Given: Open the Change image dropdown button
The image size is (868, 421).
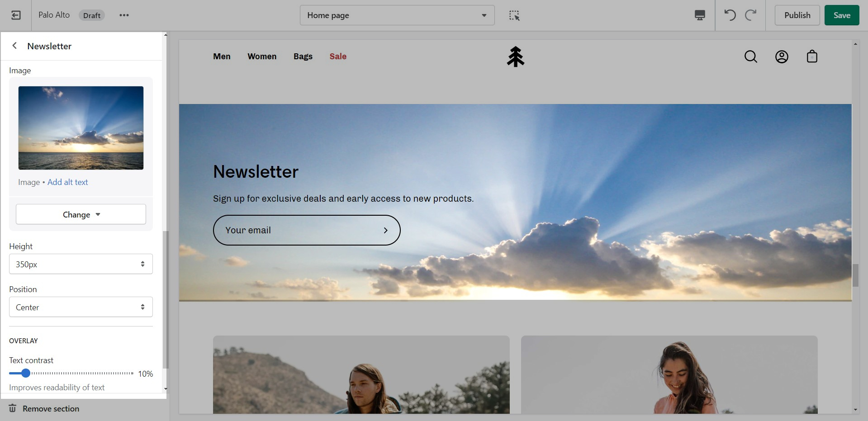Looking at the screenshot, I should [81, 214].
